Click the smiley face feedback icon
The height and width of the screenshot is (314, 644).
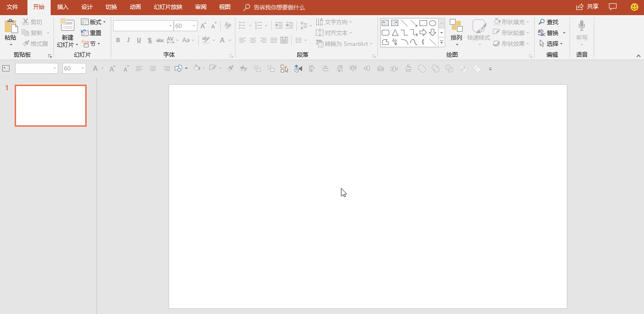click(635, 7)
